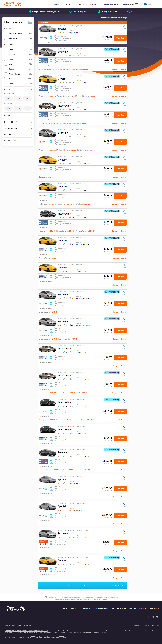Click View Deal for the £475.68 Economy car

tap(120, 61)
